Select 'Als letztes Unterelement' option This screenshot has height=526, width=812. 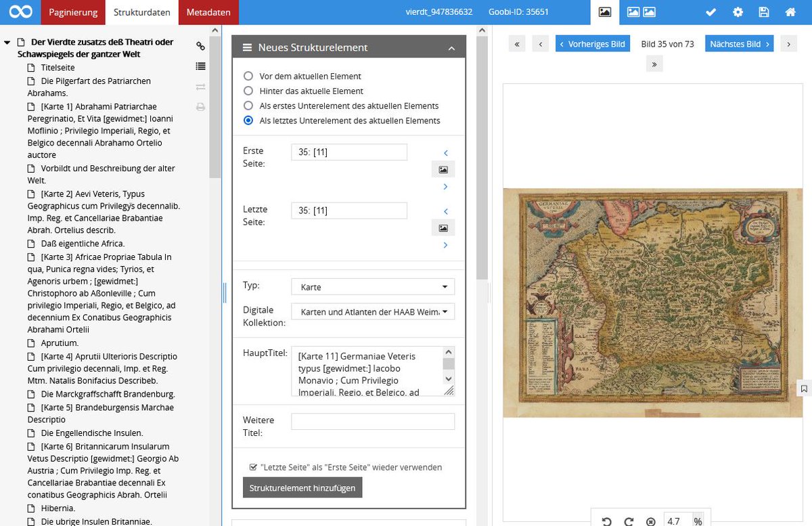pyautogui.click(x=248, y=120)
